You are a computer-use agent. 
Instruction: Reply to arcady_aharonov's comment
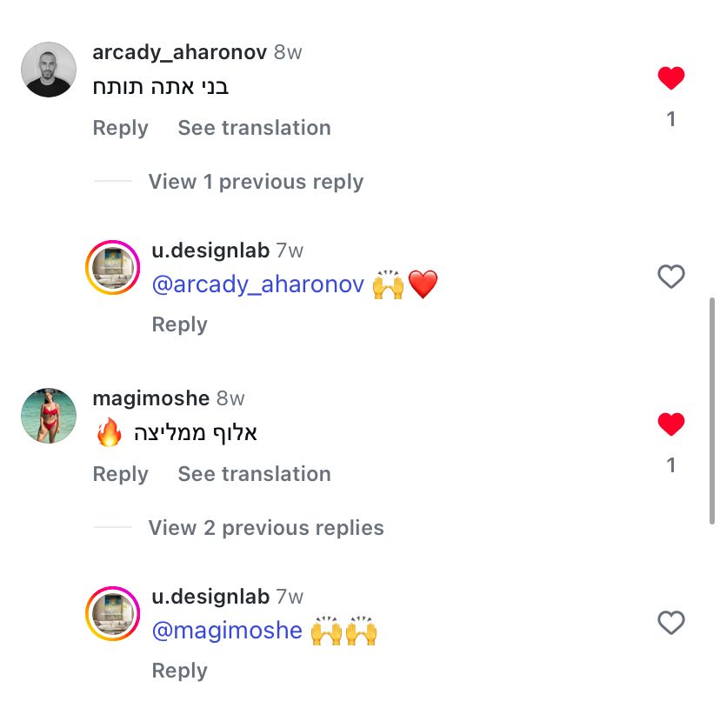tap(120, 128)
